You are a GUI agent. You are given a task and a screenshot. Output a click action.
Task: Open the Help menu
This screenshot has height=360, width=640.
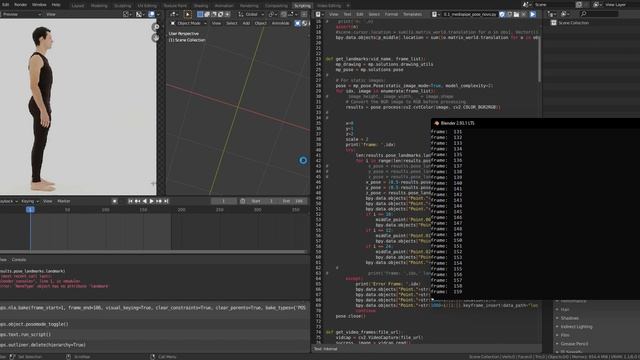[56, 4]
